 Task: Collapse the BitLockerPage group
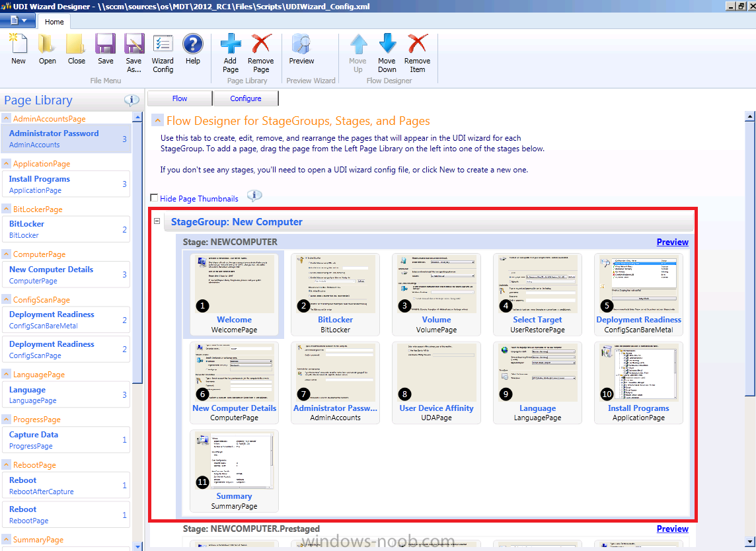tap(6, 209)
